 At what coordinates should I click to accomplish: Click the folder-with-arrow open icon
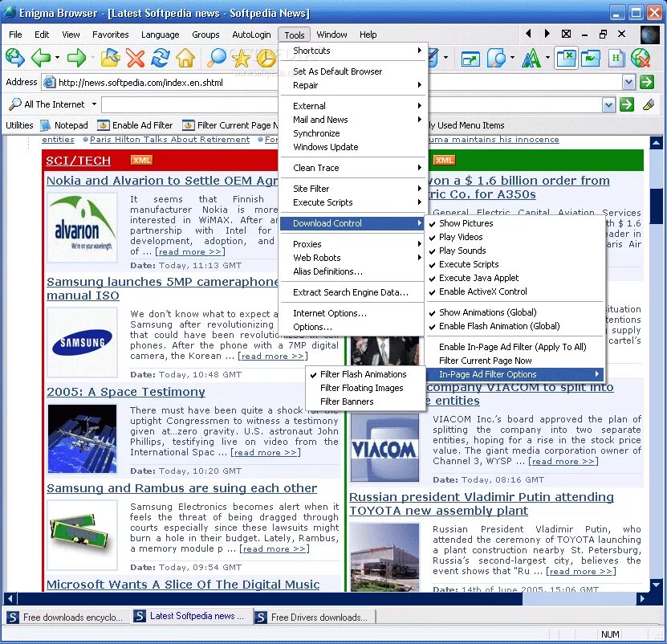pyautogui.click(x=110, y=58)
